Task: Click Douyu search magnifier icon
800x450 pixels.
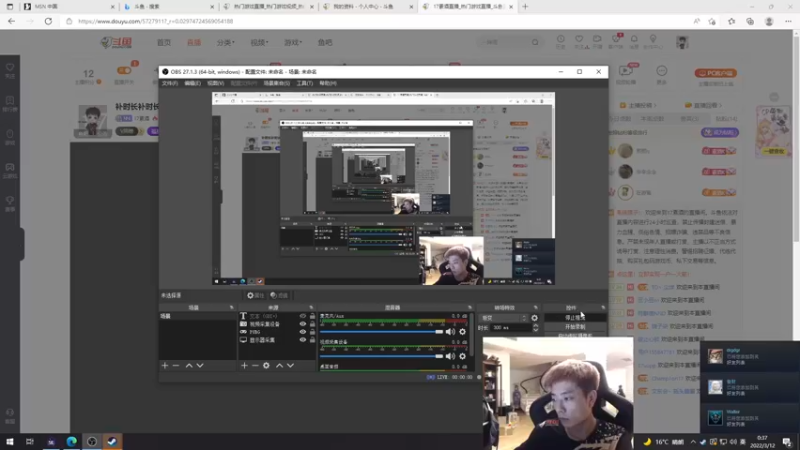Action: pyautogui.click(x=535, y=42)
